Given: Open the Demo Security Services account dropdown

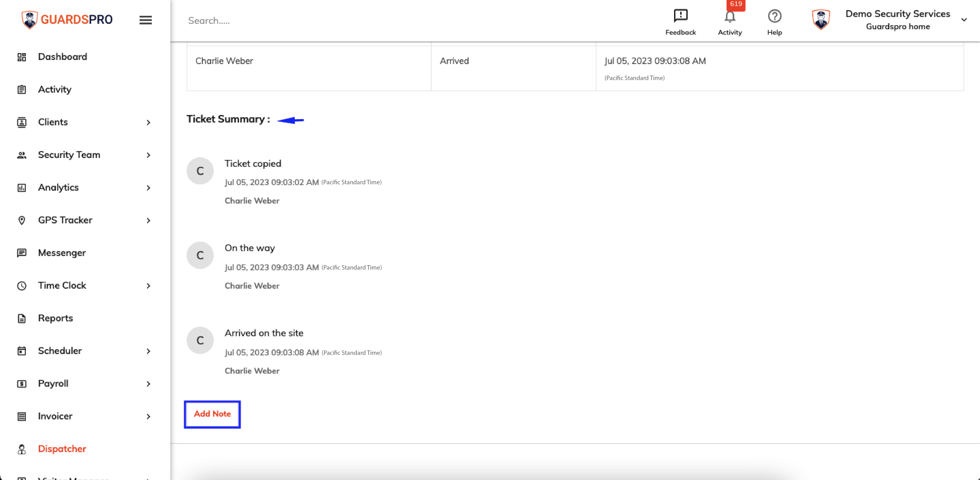Looking at the screenshot, I should pos(964,20).
